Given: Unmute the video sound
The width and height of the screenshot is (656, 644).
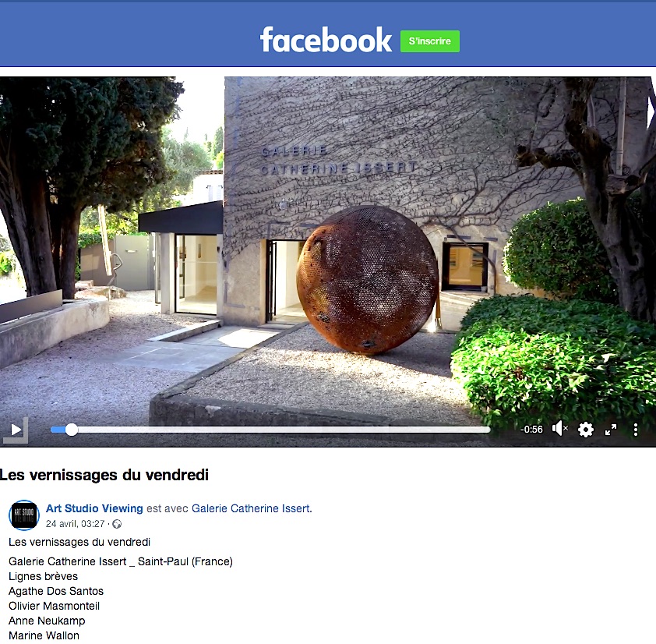Looking at the screenshot, I should 559,428.
